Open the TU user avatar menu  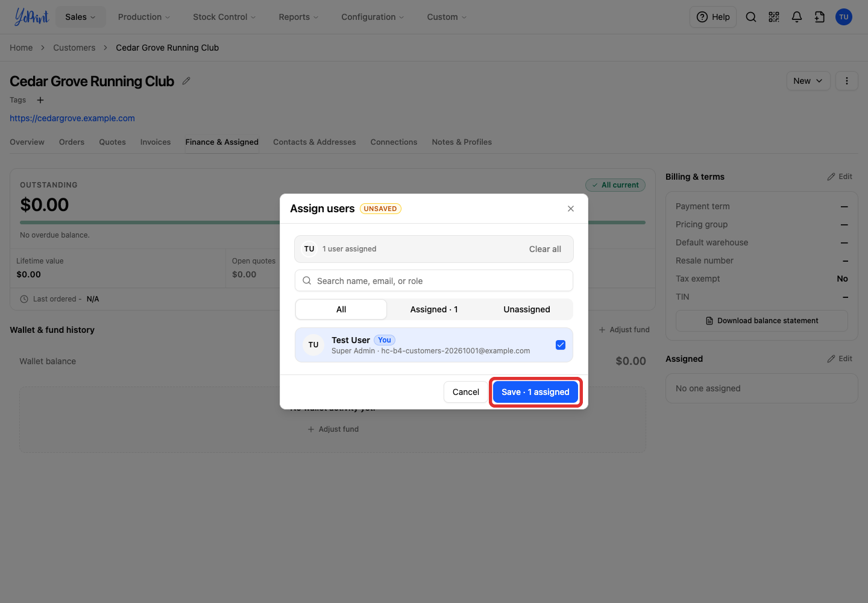click(844, 17)
